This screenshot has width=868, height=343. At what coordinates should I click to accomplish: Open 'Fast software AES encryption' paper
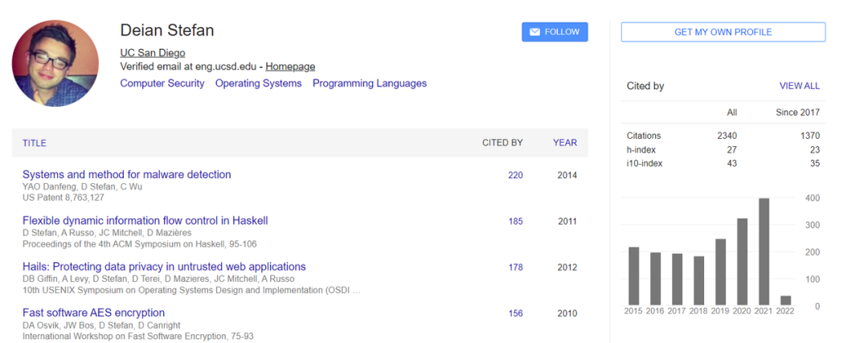(x=93, y=312)
